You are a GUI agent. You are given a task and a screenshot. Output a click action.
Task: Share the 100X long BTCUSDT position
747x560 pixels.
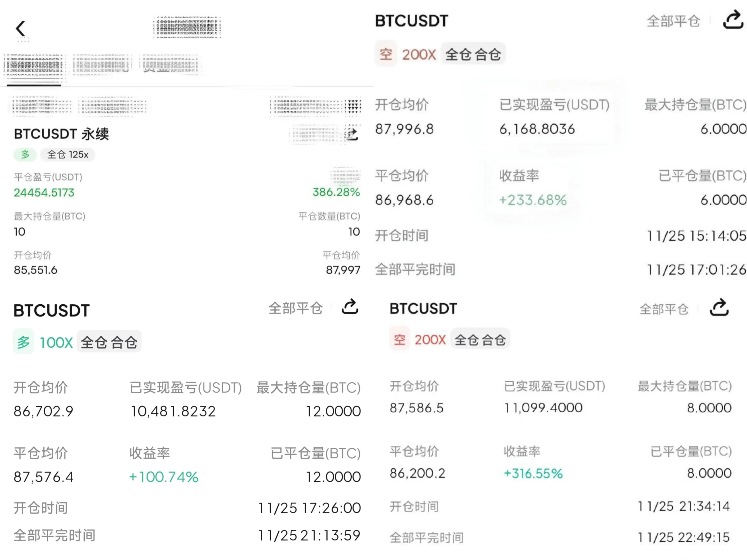(x=350, y=306)
